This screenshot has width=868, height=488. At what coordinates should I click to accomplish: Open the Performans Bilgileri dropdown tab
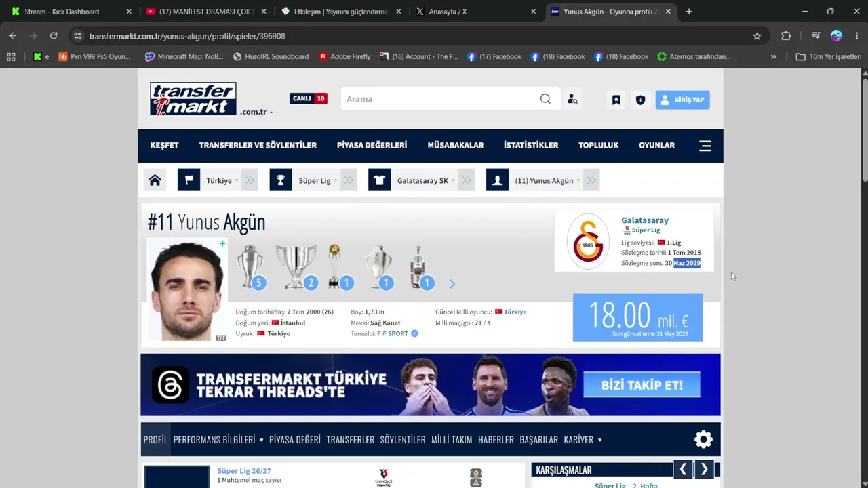point(218,439)
